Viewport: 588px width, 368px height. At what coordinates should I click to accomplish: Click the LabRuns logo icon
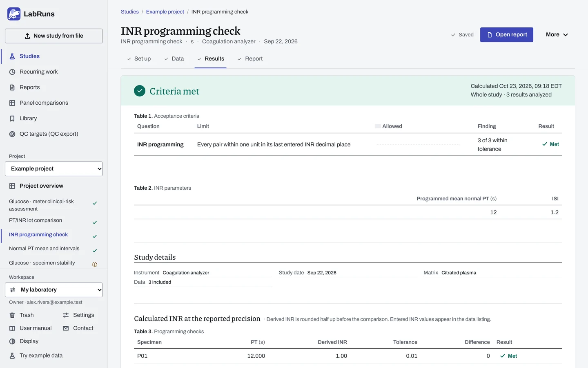[x=14, y=14]
